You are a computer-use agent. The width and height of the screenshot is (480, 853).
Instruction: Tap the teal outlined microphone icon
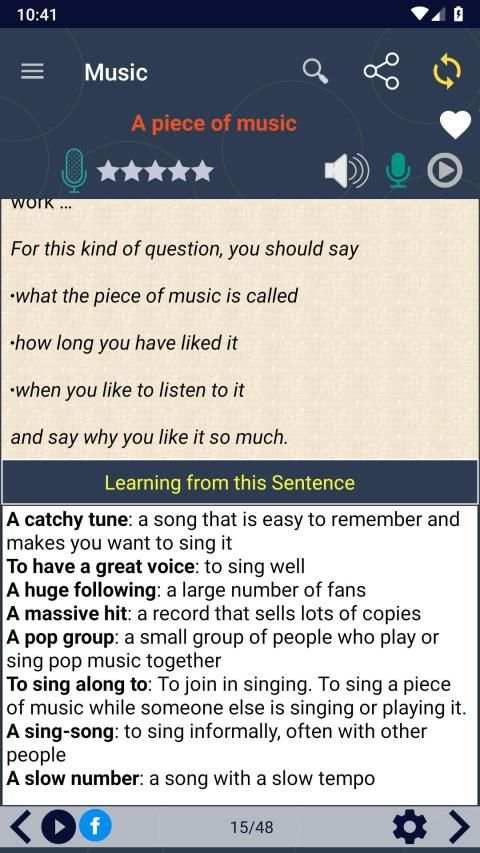click(x=74, y=171)
